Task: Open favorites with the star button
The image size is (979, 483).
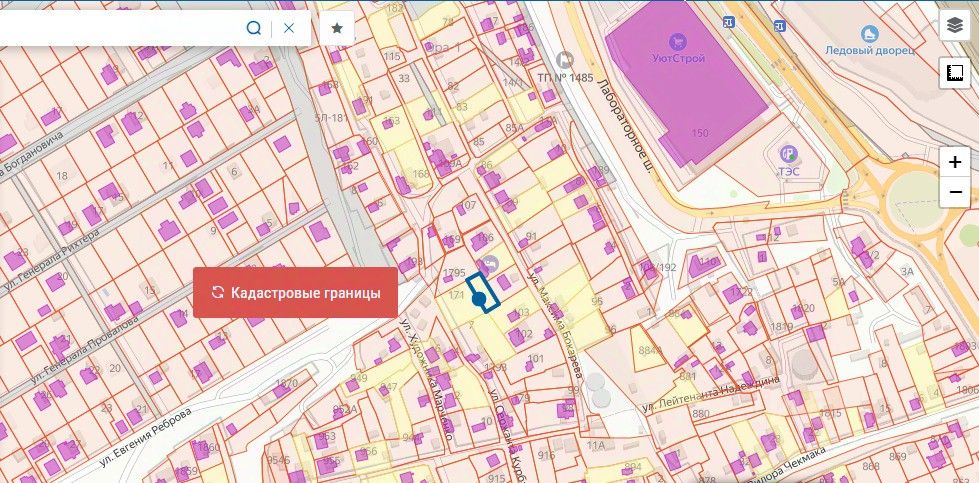Action: click(x=337, y=28)
